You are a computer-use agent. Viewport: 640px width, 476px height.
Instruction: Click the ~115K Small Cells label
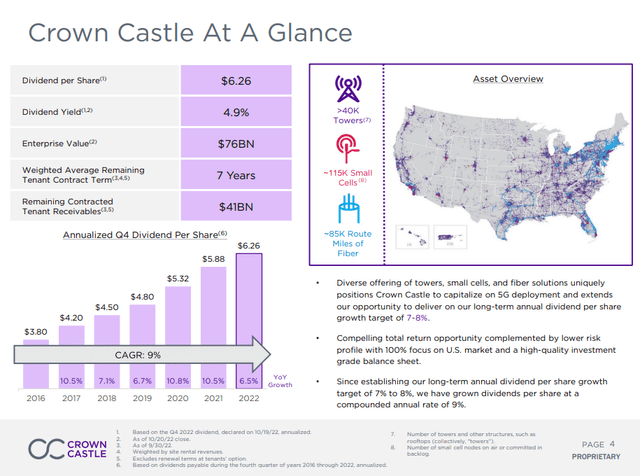tap(348, 178)
